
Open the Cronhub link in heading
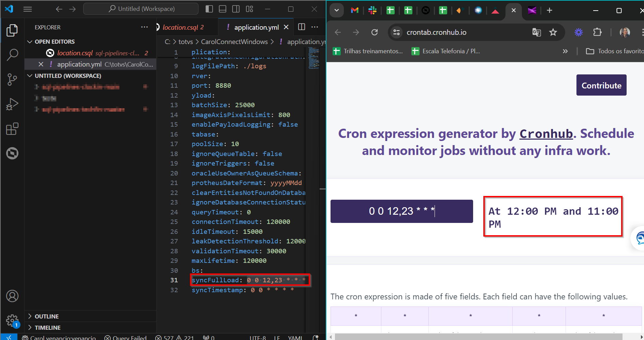pyautogui.click(x=546, y=134)
